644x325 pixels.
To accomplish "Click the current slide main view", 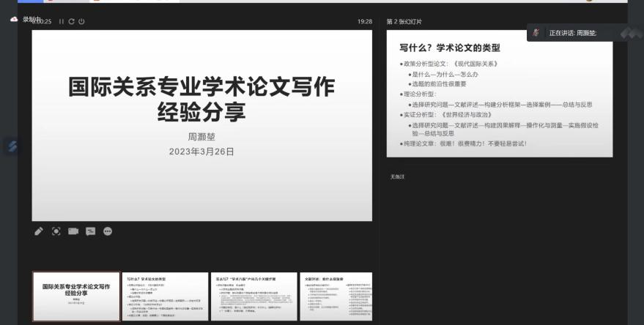I will pos(201,124).
